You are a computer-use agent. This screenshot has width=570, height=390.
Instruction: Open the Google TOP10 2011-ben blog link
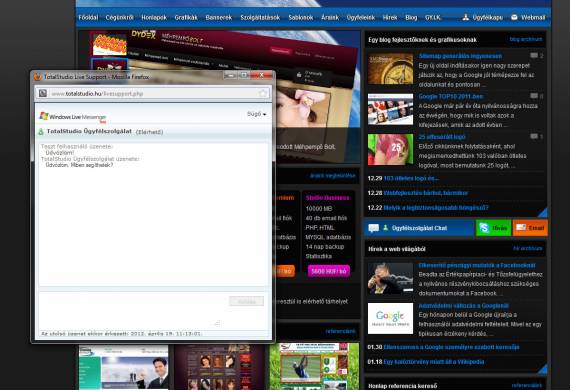coord(451,96)
